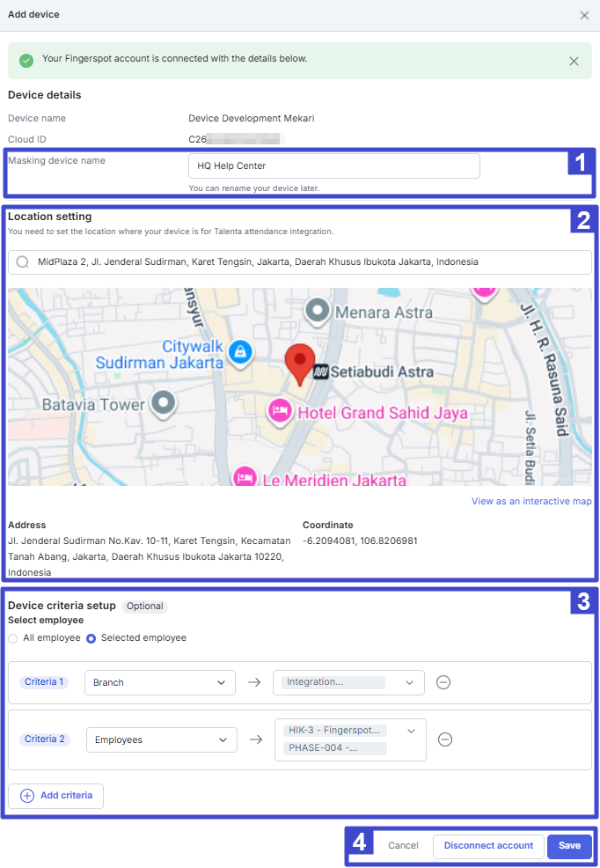Expand the Integration branch value dropdown
Image resolution: width=600 pixels, height=868 pixels.
click(x=348, y=682)
